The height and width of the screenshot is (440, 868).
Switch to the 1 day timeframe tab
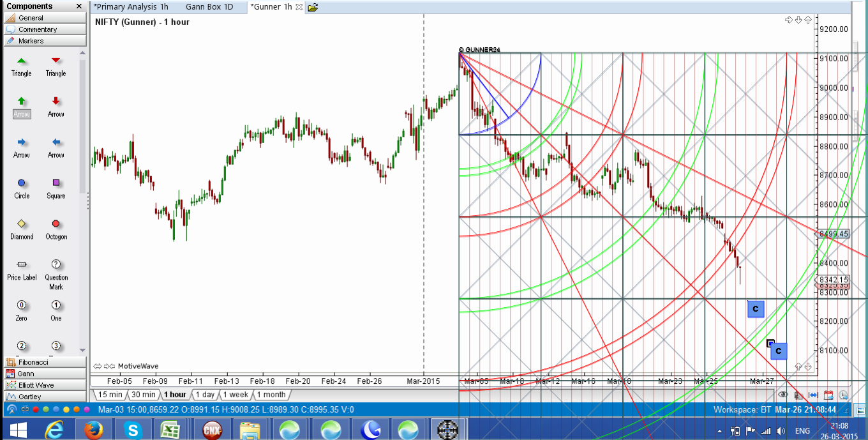tap(205, 395)
